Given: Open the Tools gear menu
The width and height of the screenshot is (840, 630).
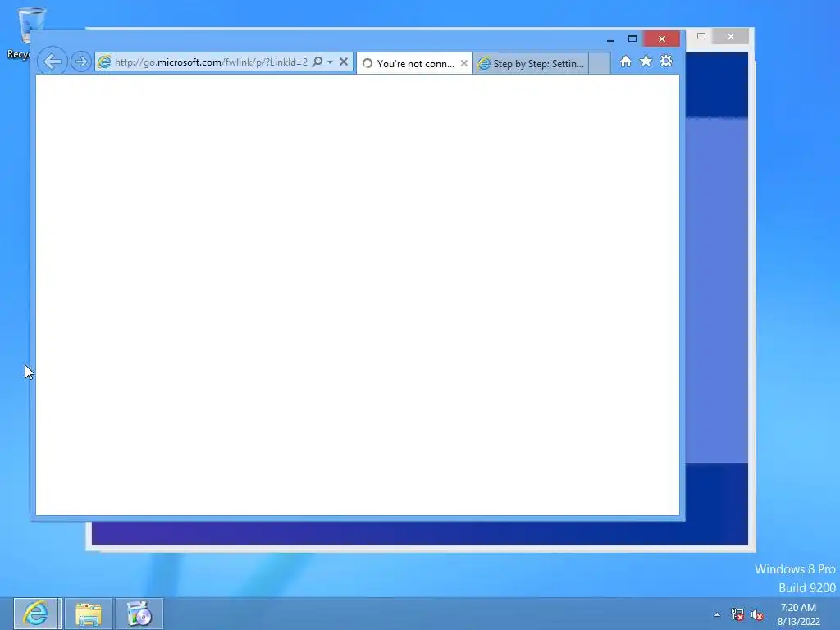Looking at the screenshot, I should tap(666, 61).
